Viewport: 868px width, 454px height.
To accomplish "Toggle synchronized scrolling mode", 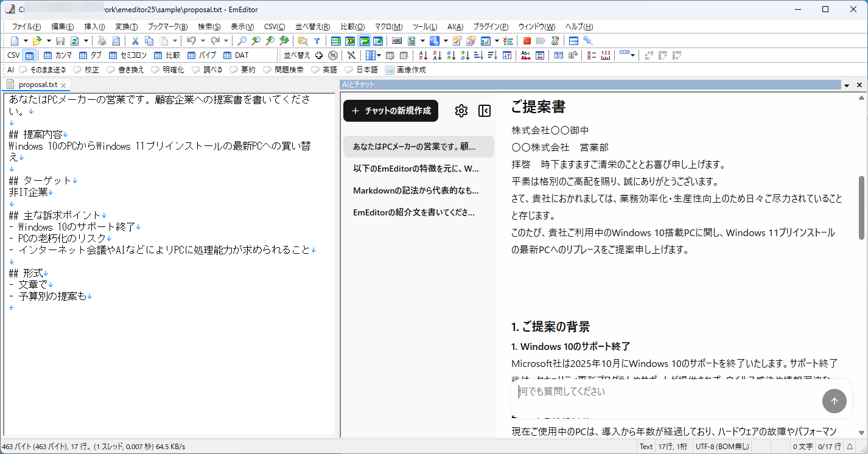I will click(x=365, y=40).
